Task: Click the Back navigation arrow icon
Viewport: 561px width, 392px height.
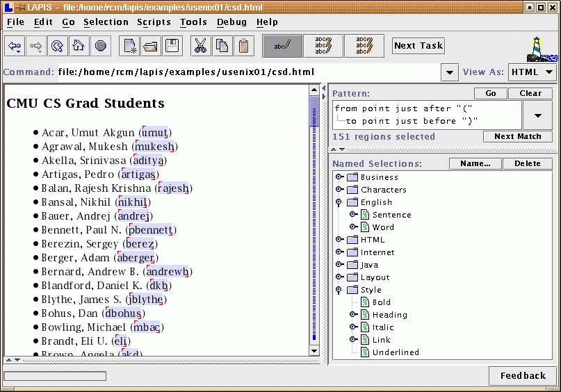Action: 15,47
